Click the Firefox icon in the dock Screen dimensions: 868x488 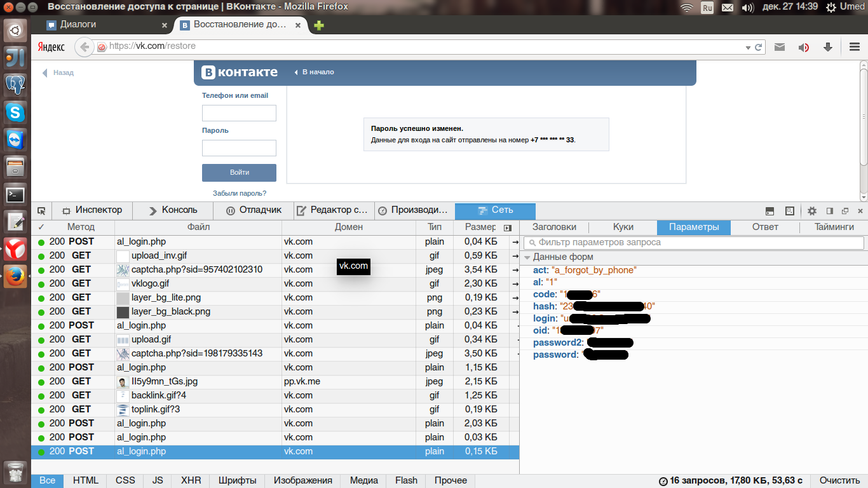point(15,276)
